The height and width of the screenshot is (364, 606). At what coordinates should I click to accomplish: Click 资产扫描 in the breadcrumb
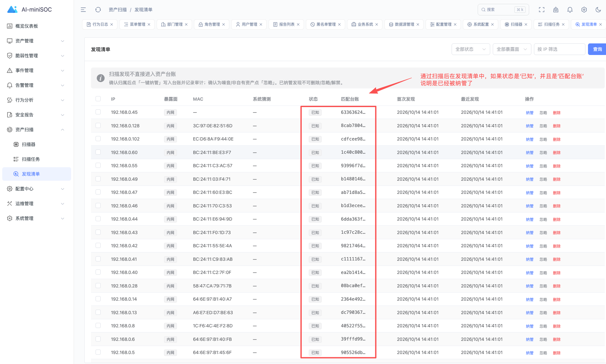click(x=118, y=10)
